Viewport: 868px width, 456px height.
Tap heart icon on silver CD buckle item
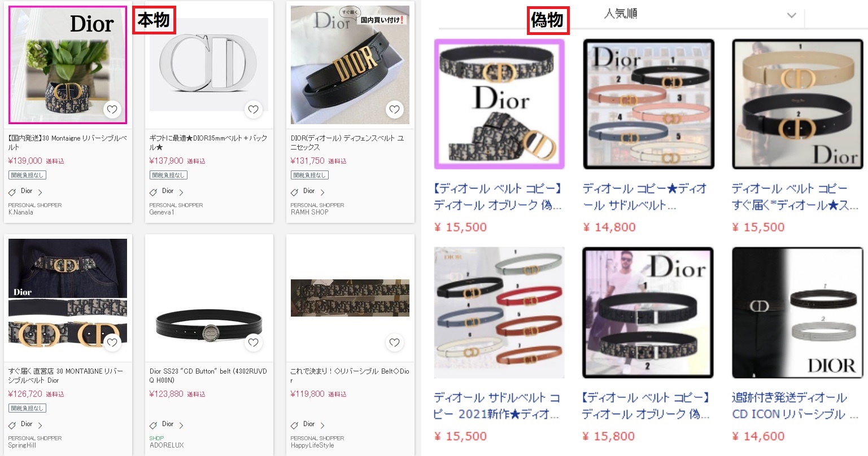tap(253, 109)
